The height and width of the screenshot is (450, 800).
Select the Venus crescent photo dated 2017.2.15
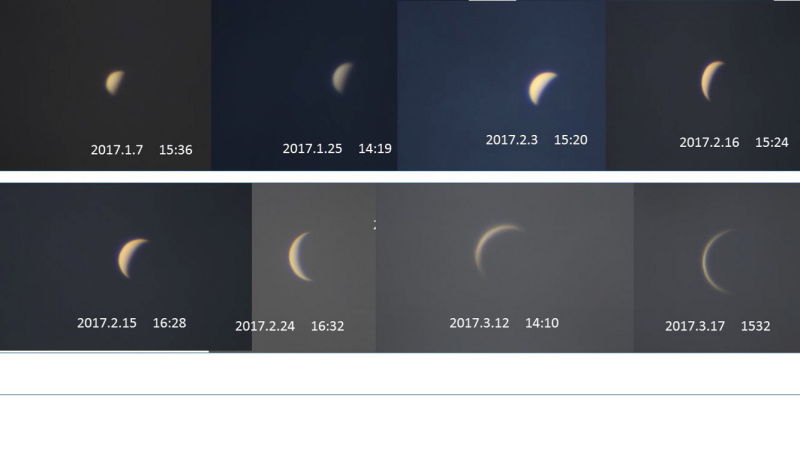point(126,267)
